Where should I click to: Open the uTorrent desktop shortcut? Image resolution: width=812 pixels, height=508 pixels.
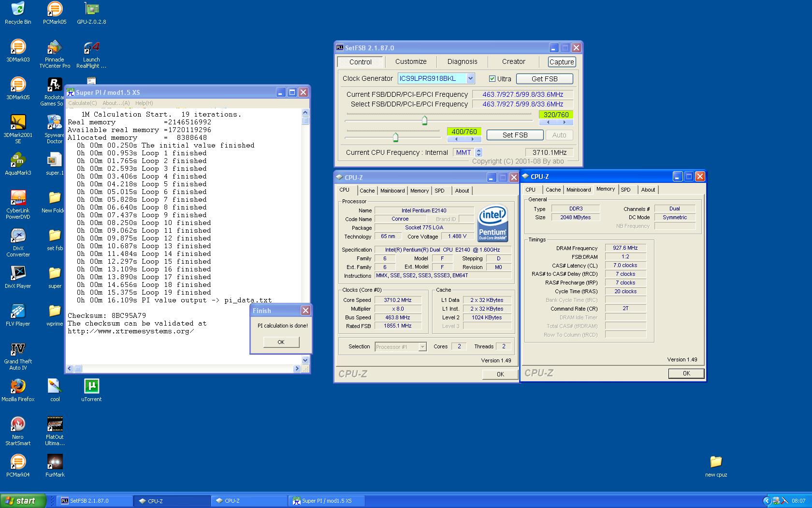point(91,390)
